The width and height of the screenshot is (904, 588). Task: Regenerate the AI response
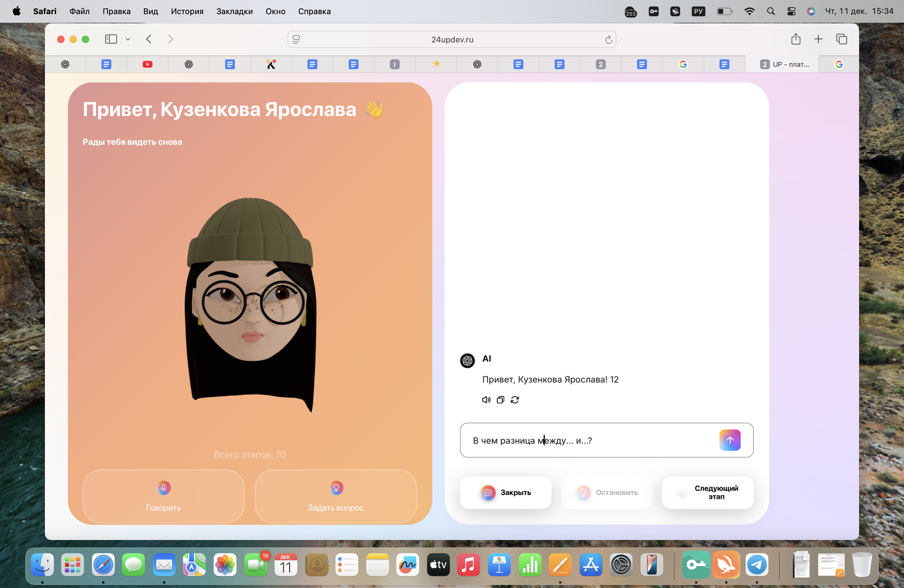[x=515, y=399]
